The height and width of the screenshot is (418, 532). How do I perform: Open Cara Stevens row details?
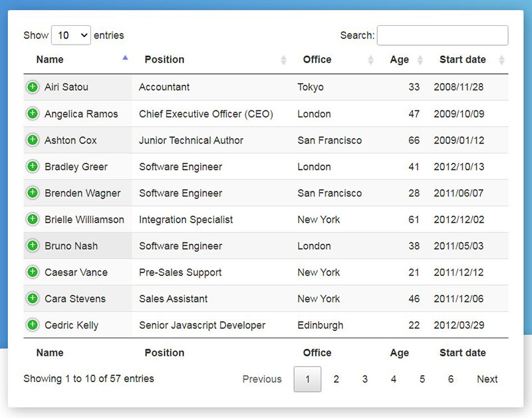(x=33, y=298)
